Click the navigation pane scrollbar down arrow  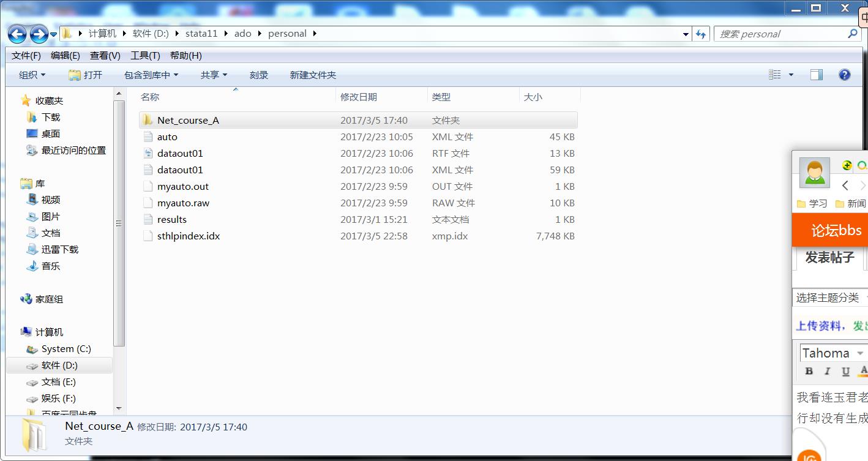[x=119, y=408]
